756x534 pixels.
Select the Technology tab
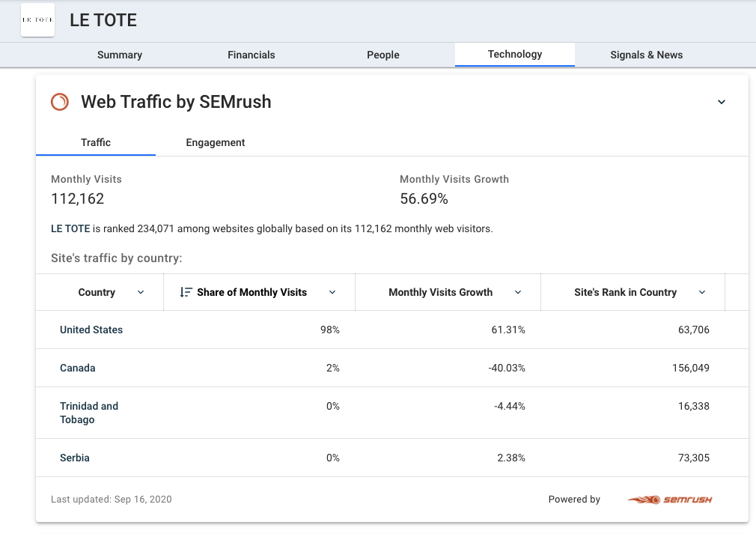tap(515, 55)
